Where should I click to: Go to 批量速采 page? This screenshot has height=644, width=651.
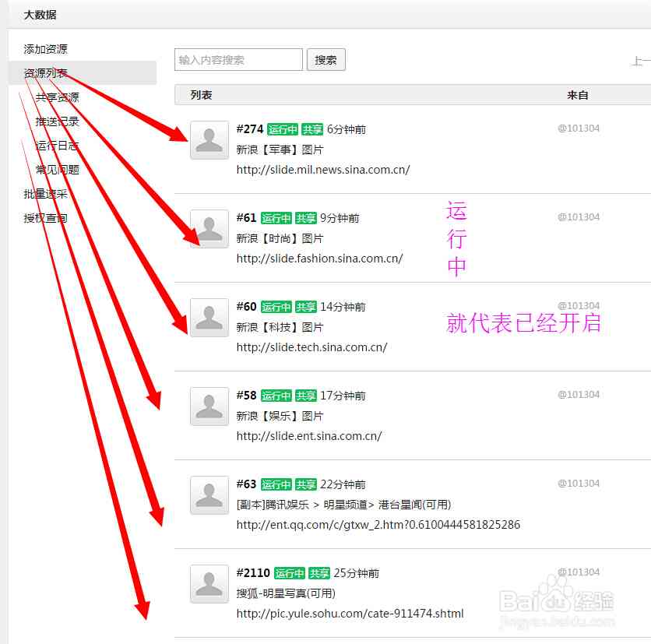(x=45, y=193)
